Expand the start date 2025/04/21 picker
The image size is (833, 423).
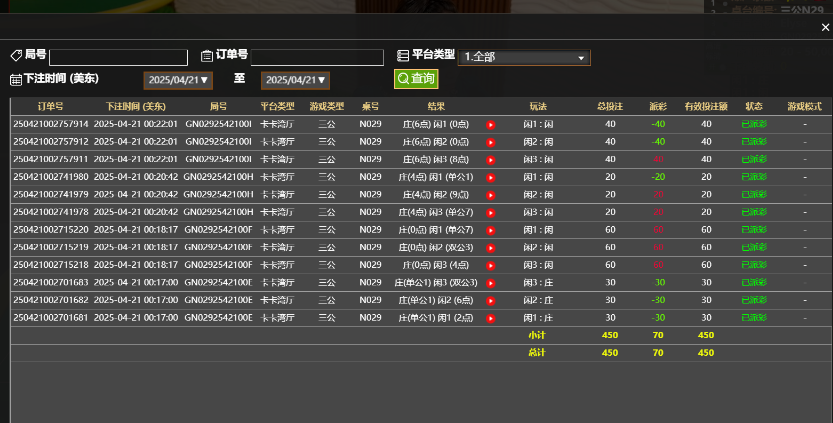click(178, 80)
